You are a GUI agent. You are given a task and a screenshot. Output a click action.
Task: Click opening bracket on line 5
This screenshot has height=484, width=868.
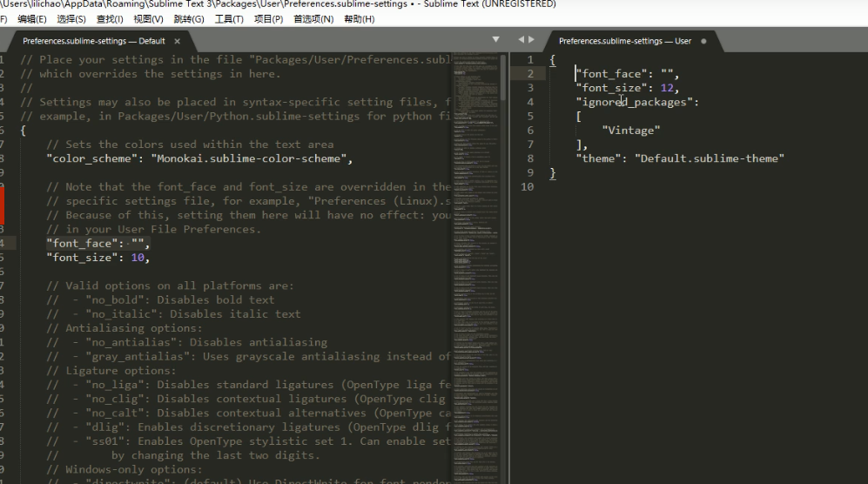coord(579,117)
